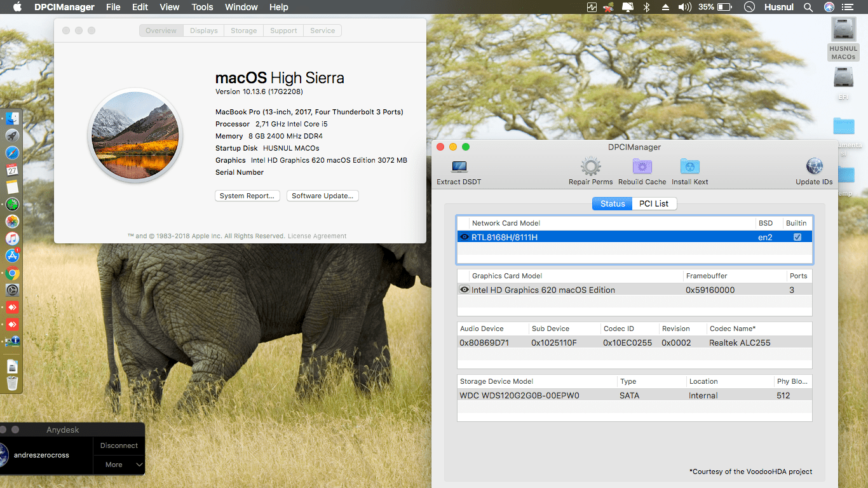Click the 0x59160000 framebuffer value

pos(710,290)
